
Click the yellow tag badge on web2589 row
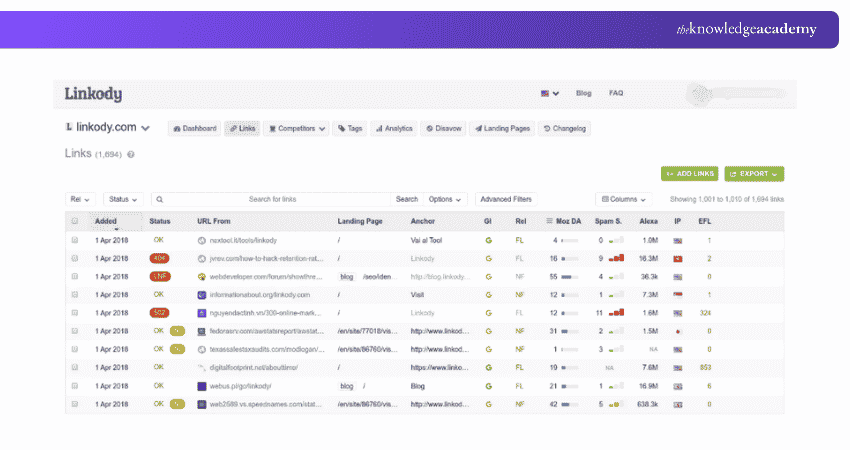177,404
